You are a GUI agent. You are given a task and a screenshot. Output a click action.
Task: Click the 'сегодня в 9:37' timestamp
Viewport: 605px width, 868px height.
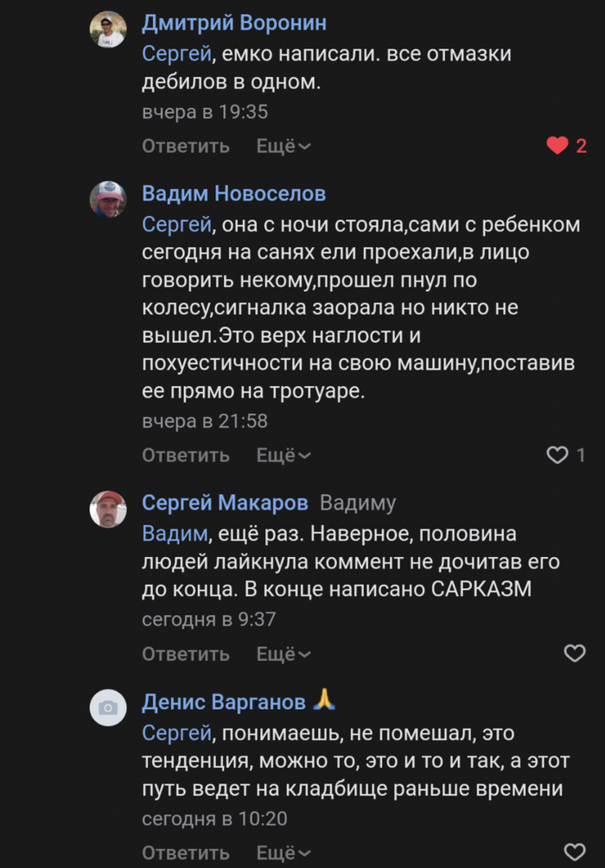point(208,619)
